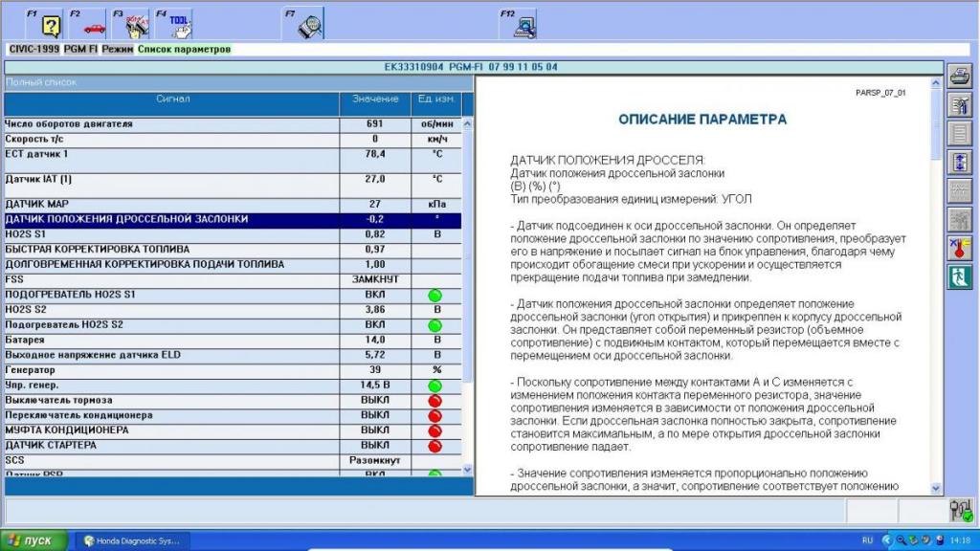Click description pane scroll up arrow
This screenshot has width=980, height=551.
pyautogui.click(x=936, y=82)
